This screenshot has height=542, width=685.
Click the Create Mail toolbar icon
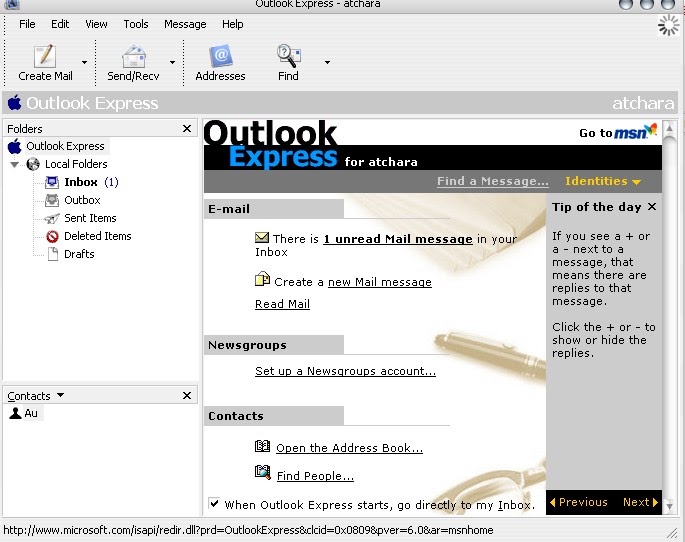(x=45, y=56)
